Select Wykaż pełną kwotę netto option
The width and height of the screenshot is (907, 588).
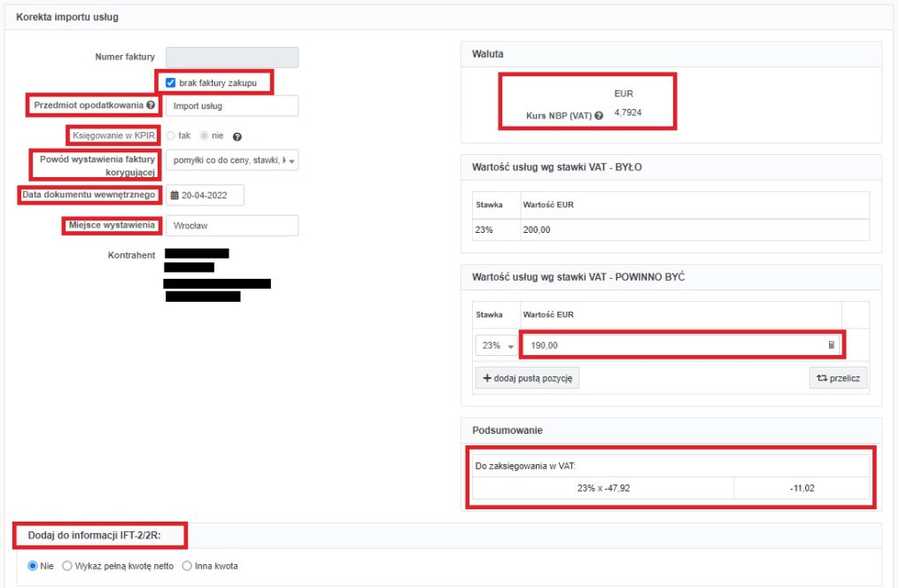tap(67, 566)
